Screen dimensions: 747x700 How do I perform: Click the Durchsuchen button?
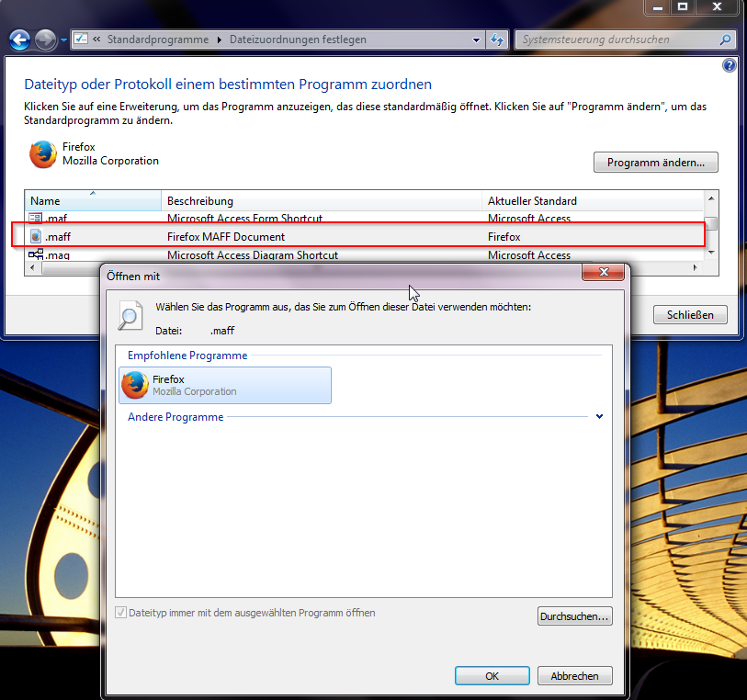click(574, 616)
